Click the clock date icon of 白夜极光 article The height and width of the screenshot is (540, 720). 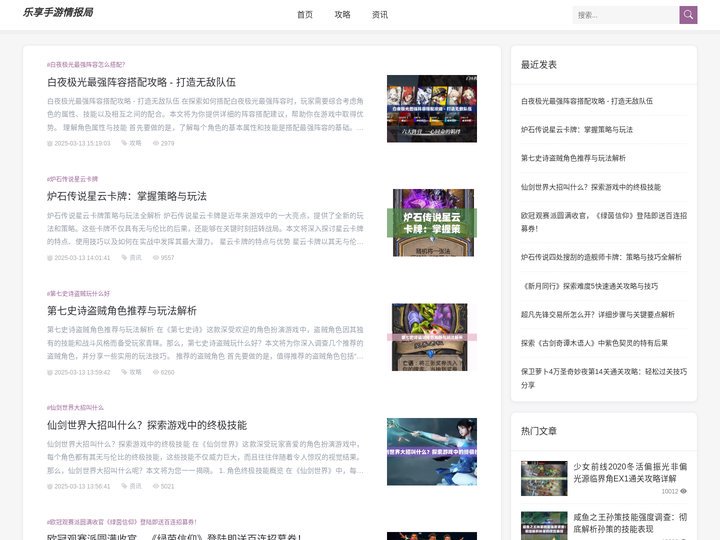[x=50, y=144]
